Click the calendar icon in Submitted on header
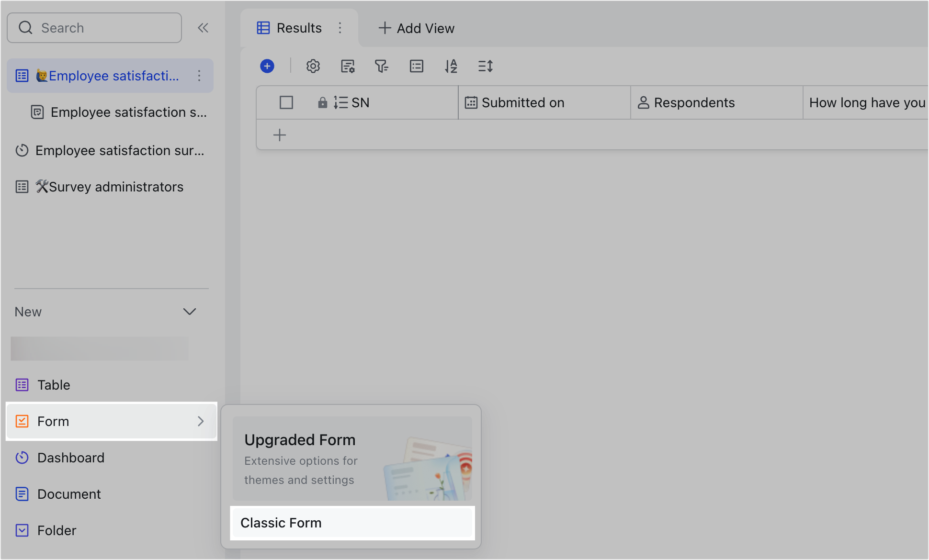 click(x=471, y=102)
